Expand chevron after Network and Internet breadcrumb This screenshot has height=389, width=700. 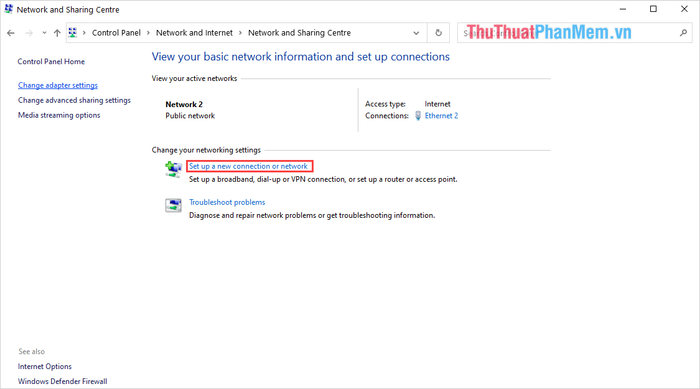click(240, 33)
